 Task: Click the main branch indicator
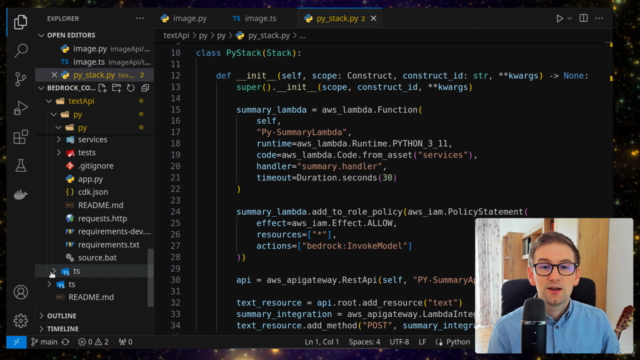pos(44,342)
